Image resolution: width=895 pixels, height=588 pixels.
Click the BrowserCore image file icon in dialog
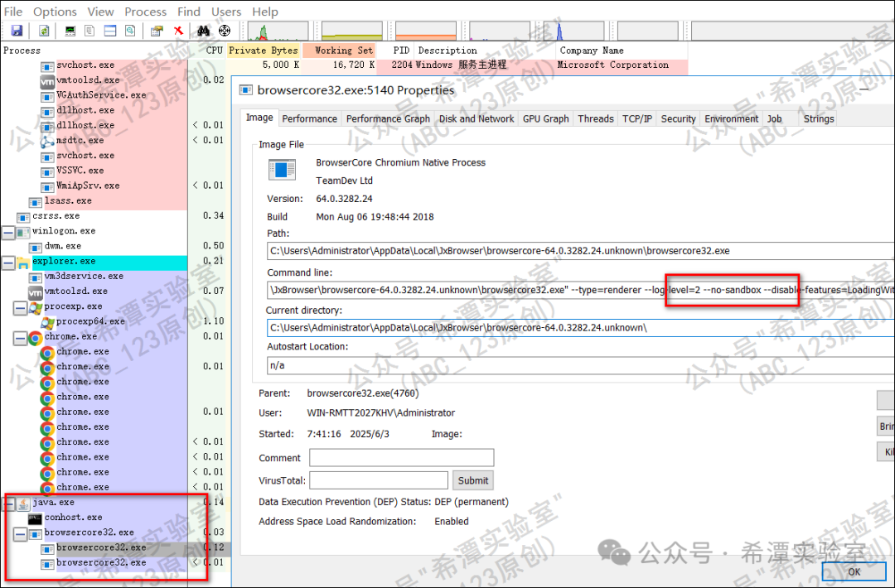tap(282, 170)
